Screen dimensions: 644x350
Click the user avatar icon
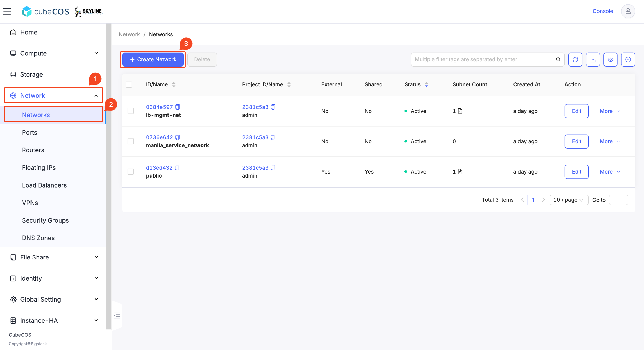(x=628, y=11)
